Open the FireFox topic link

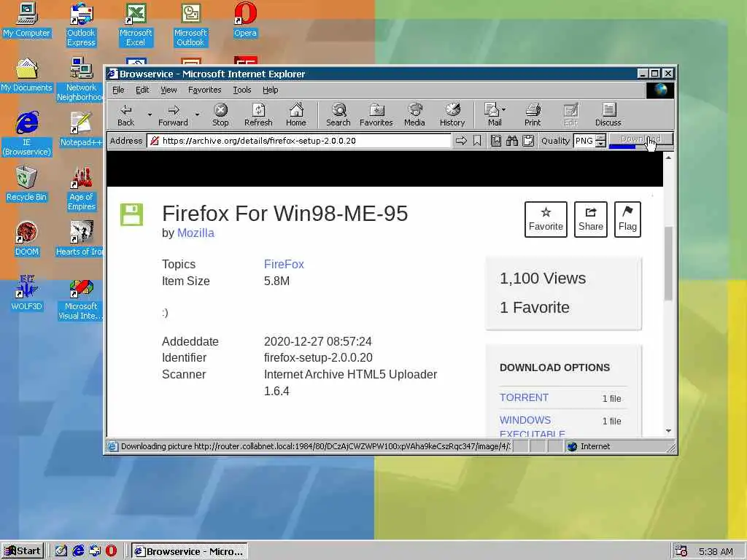(284, 264)
